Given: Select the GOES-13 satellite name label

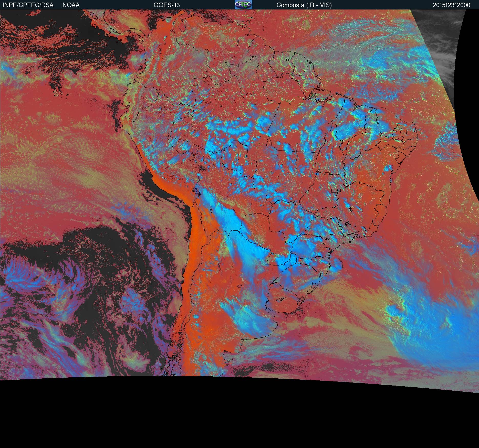Looking at the screenshot, I should [x=166, y=5].
